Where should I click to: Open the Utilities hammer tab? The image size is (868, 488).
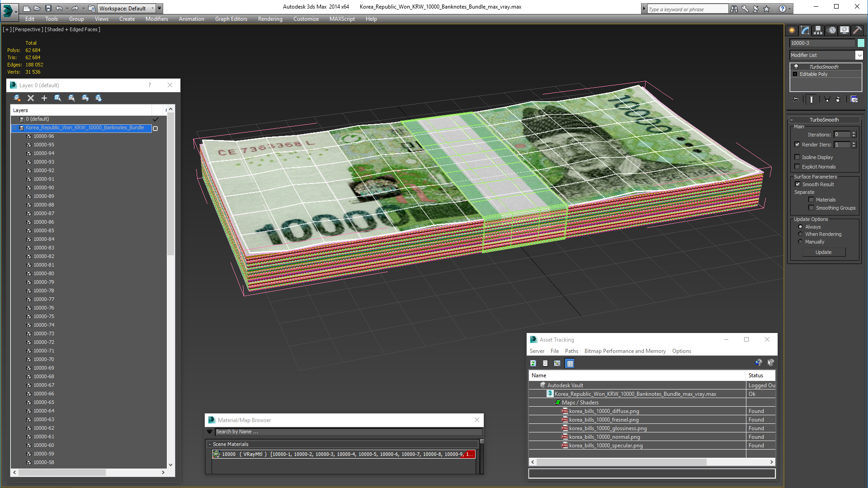(x=857, y=30)
